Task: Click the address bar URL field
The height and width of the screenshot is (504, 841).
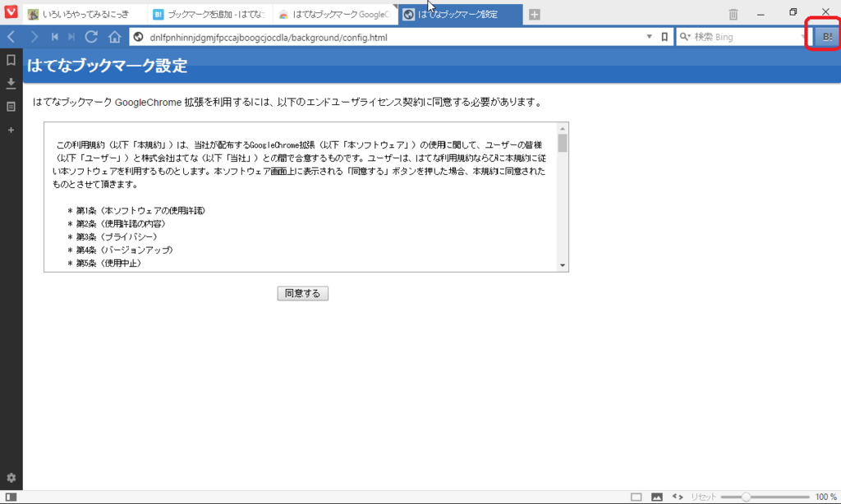Action: point(394,37)
